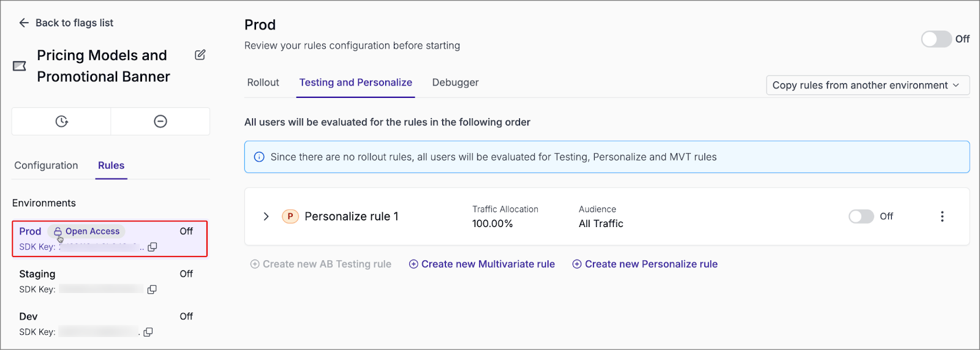Image resolution: width=980 pixels, height=350 pixels.
Task: Go back to flags list
Action: click(x=66, y=23)
